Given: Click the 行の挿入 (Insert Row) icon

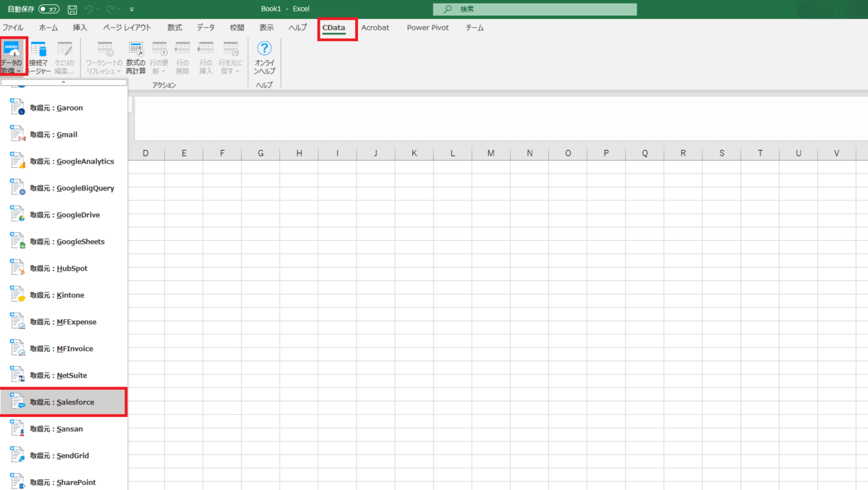Looking at the screenshot, I should point(205,49).
